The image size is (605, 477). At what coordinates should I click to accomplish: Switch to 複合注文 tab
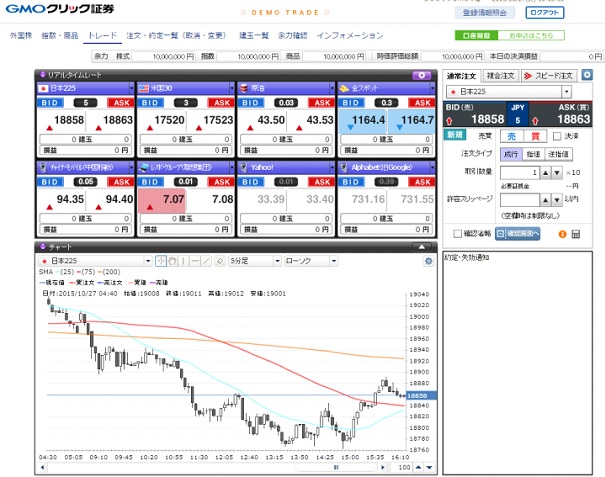[x=500, y=76]
